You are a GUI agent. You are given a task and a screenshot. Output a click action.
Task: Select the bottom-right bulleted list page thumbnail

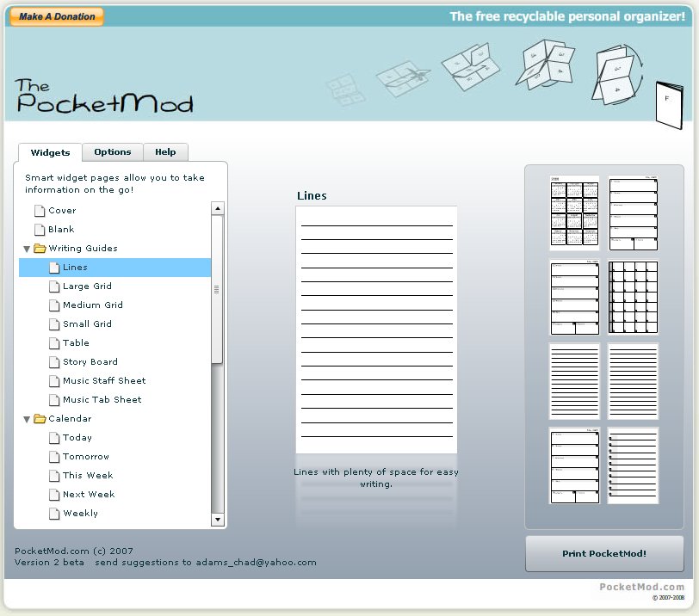point(633,466)
